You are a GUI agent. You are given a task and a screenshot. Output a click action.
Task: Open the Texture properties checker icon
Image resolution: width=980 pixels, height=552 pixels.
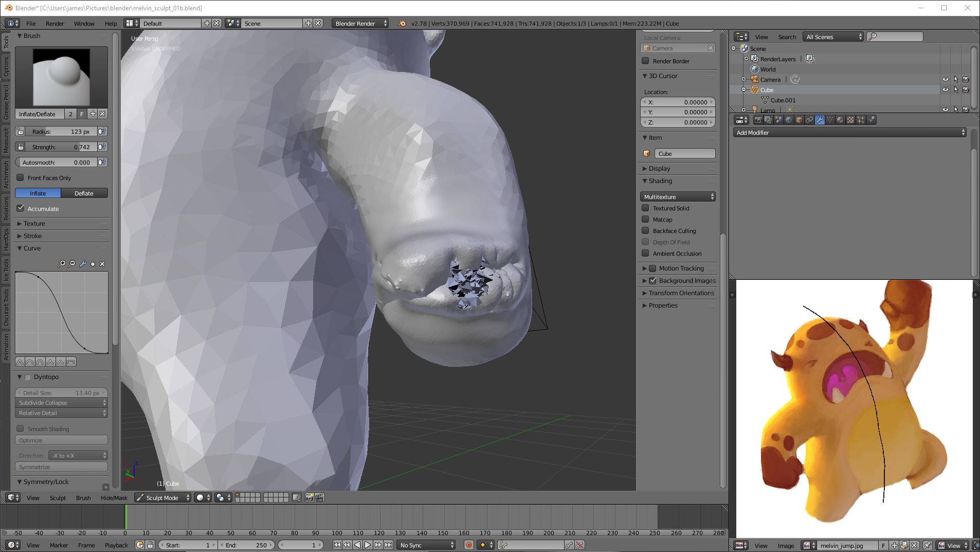pyautogui.click(x=850, y=120)
